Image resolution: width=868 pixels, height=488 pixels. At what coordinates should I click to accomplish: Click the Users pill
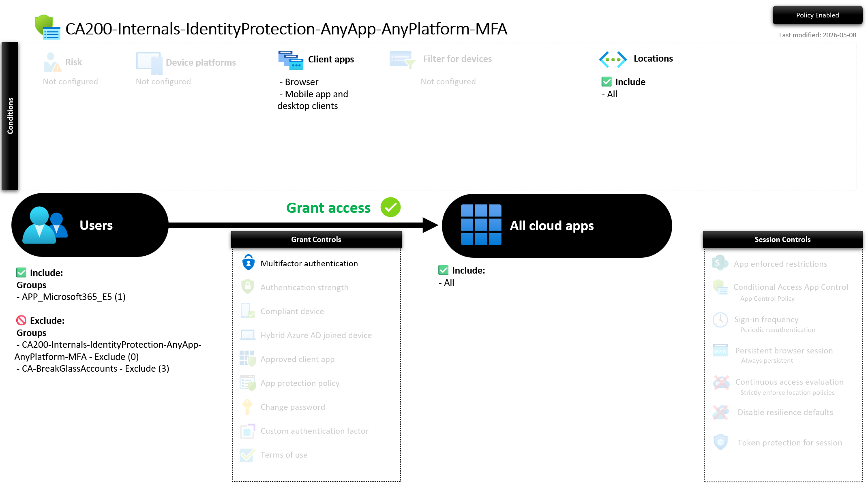[90, 225]
